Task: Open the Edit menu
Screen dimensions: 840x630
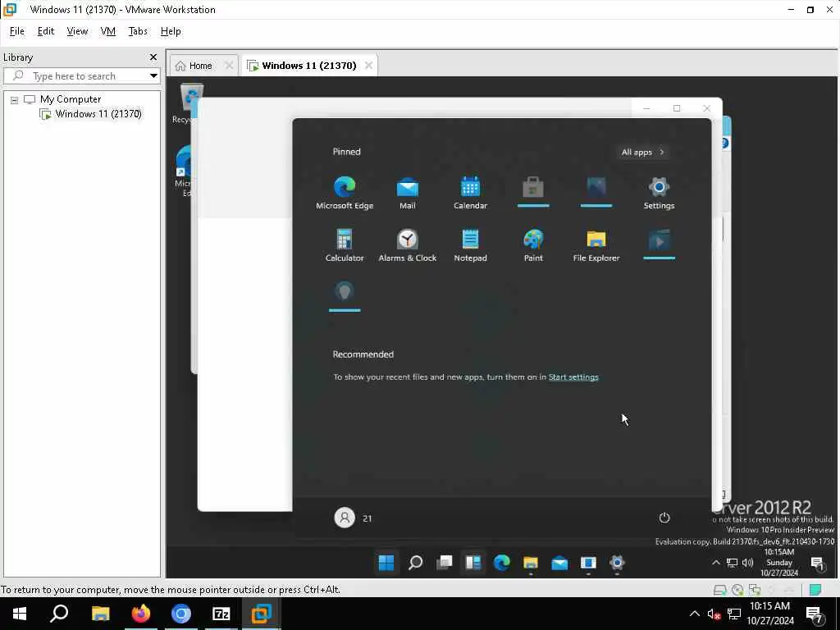Action: (46, 31)
